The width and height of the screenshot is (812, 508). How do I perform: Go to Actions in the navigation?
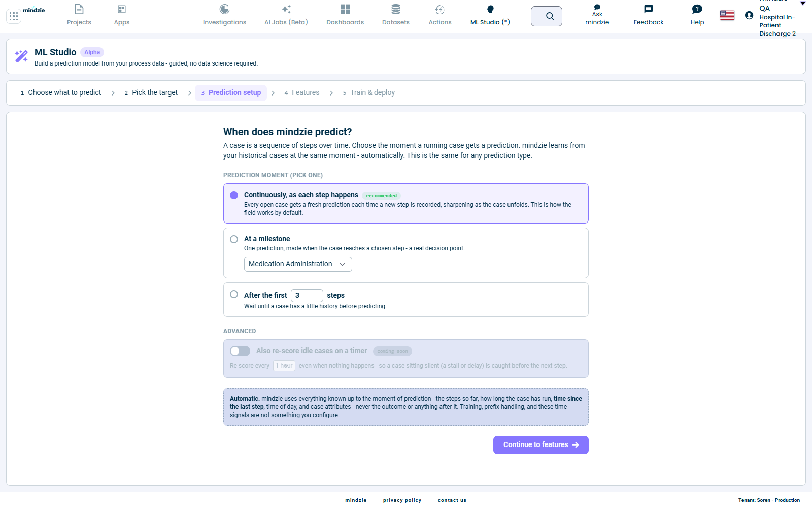(x=440, y=15)
